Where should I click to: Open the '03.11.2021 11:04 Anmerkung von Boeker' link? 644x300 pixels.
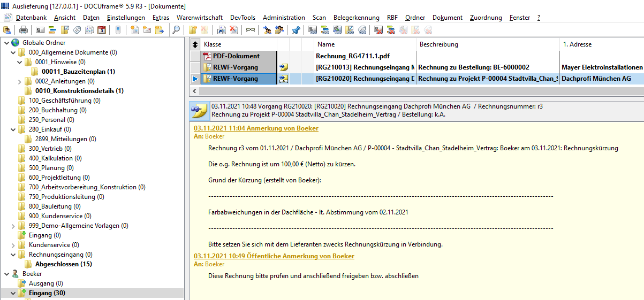[256, 128]
